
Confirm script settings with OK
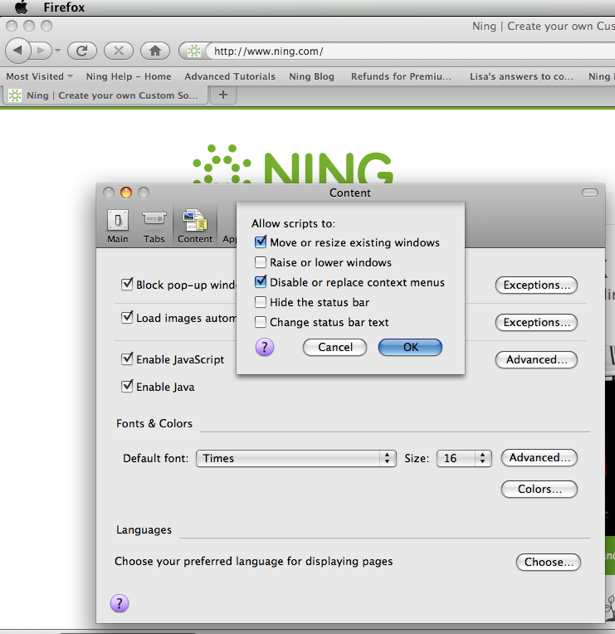click(410, 347)
